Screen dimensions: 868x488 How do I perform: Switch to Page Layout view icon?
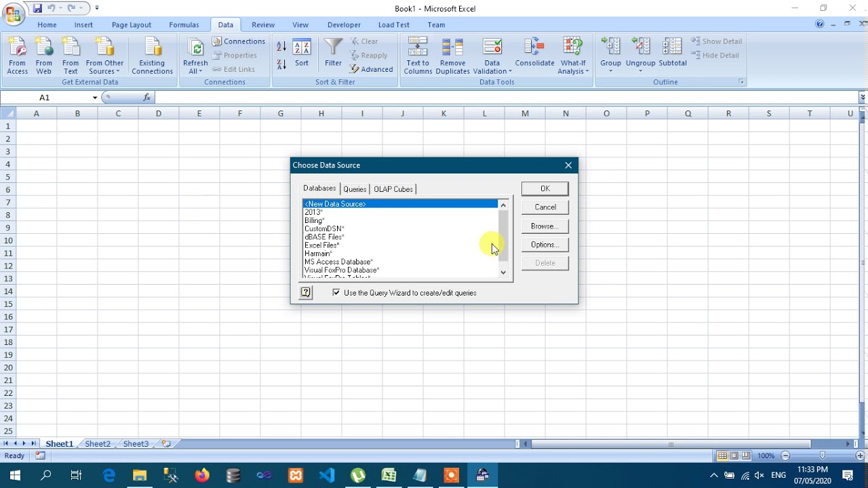click(x=734, y=456)
